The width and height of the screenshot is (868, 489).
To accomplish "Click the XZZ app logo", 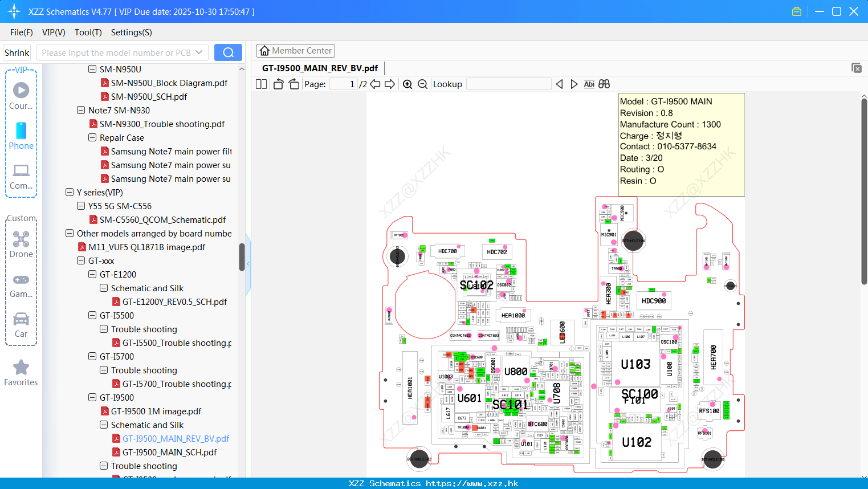I will (14, 11).
